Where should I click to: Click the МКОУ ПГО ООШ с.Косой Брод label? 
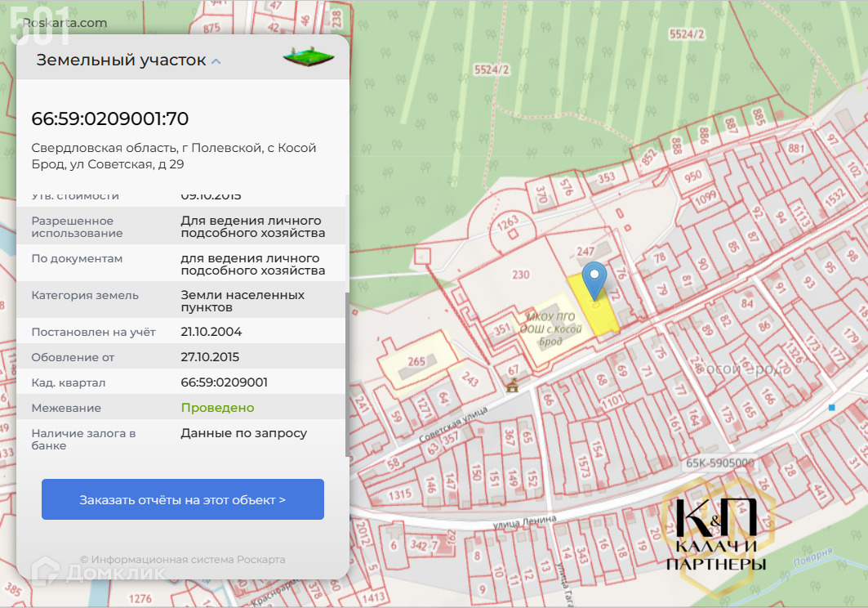(x=551, y=329)
